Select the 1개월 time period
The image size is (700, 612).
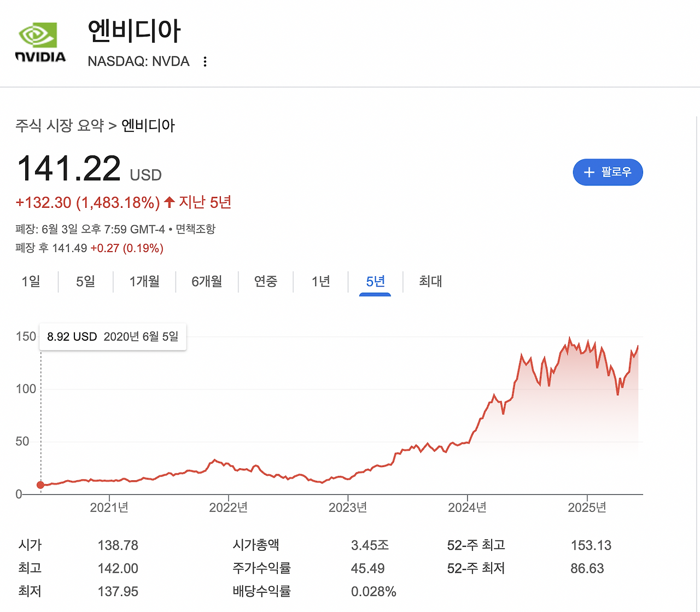[144, 282]
